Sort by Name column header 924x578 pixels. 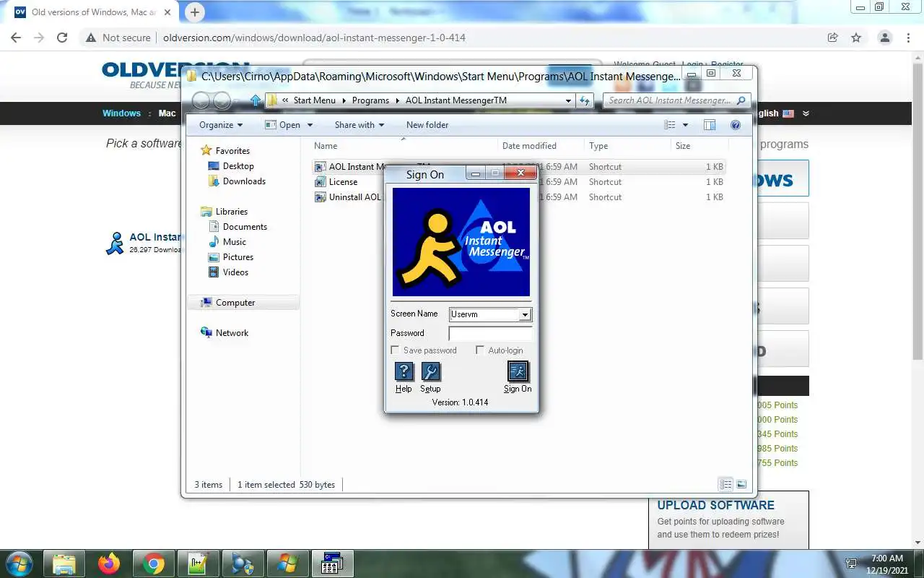tap(326, 146)
